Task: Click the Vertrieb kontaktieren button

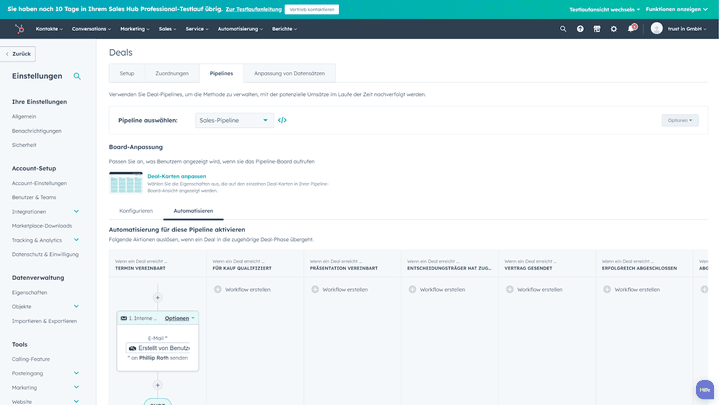Action: [312, 9]
